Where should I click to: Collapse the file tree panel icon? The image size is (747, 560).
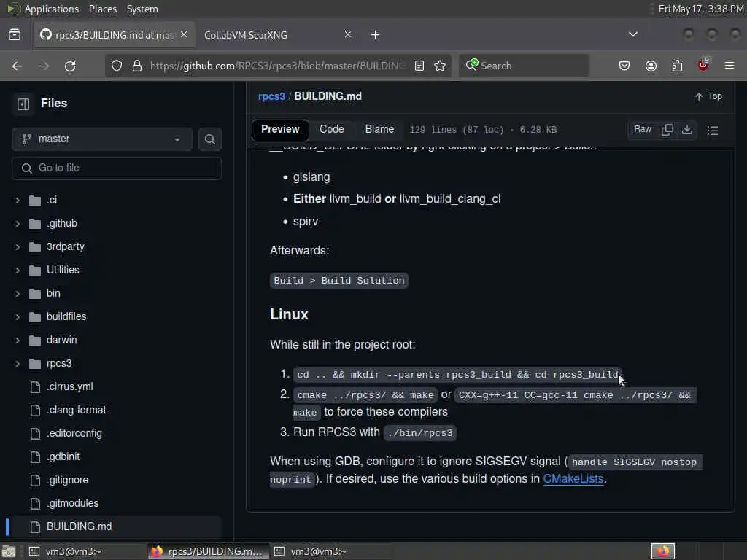tap(23, 104)
